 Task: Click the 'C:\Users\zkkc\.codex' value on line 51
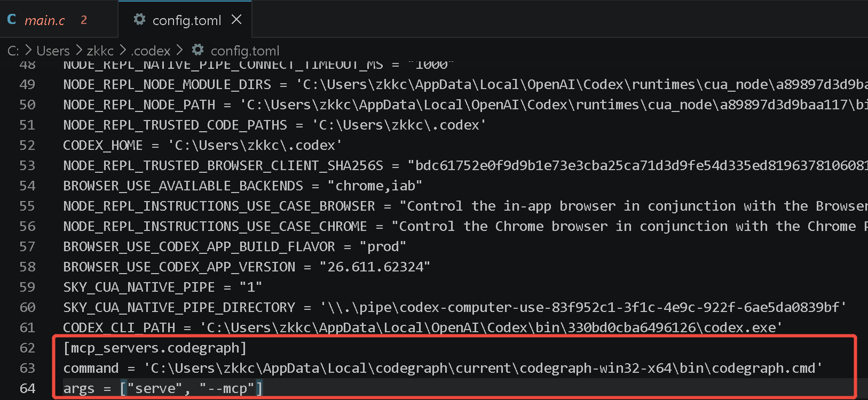click(399, 125)
